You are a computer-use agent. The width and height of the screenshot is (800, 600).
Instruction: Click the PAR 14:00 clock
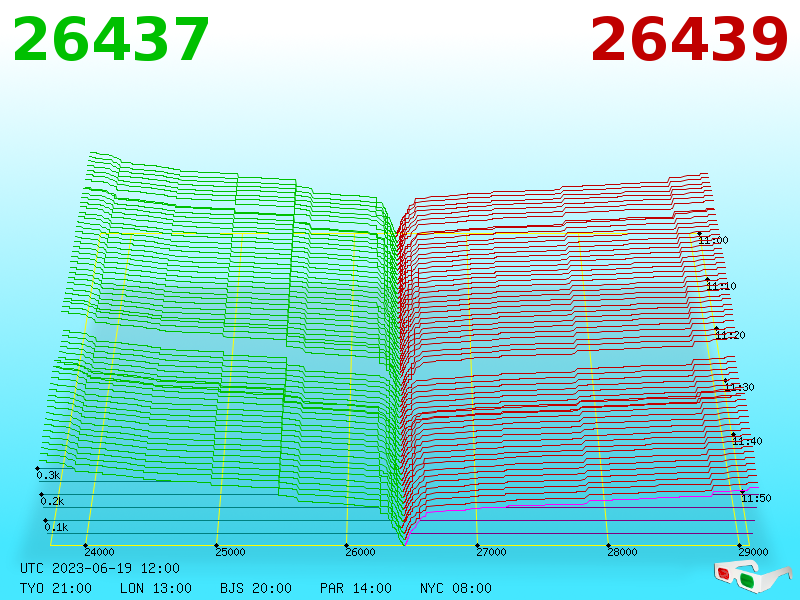click(356, 588)
